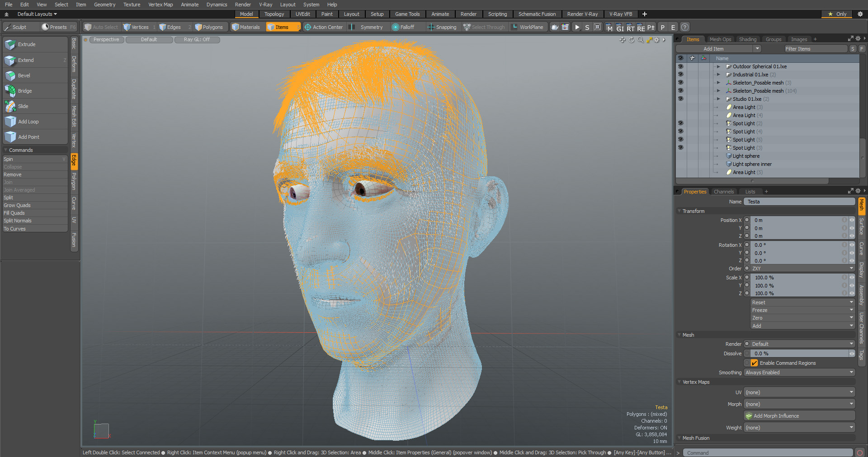The height and width of the screenshot is (457, 868).
Task: Click the frame-fit square toolbar icon
Action: 598,27
